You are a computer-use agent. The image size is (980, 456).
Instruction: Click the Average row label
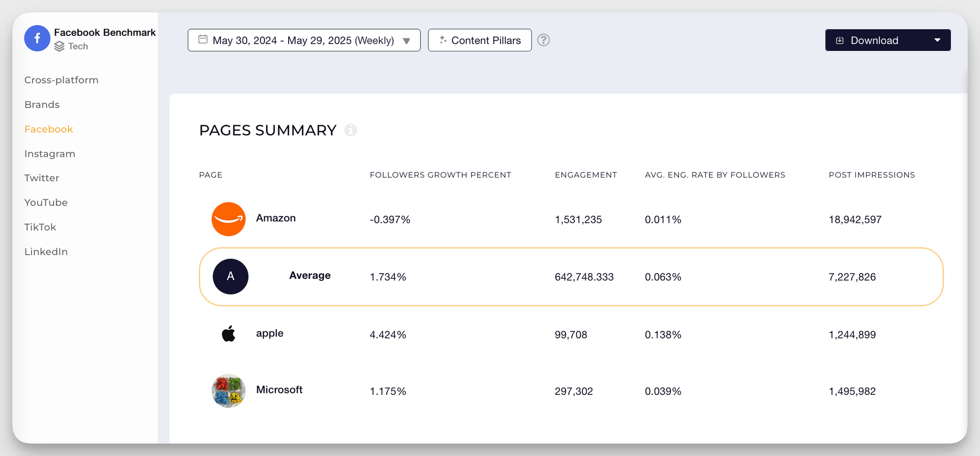(310, 275)
